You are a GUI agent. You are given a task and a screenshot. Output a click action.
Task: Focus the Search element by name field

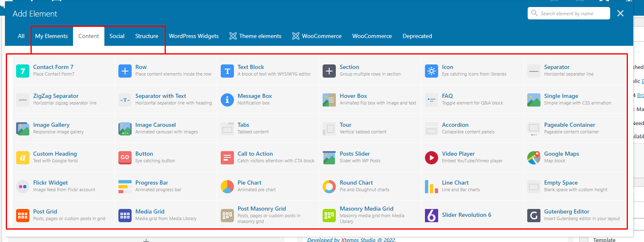pyautogui.click(x=569, y=13)
